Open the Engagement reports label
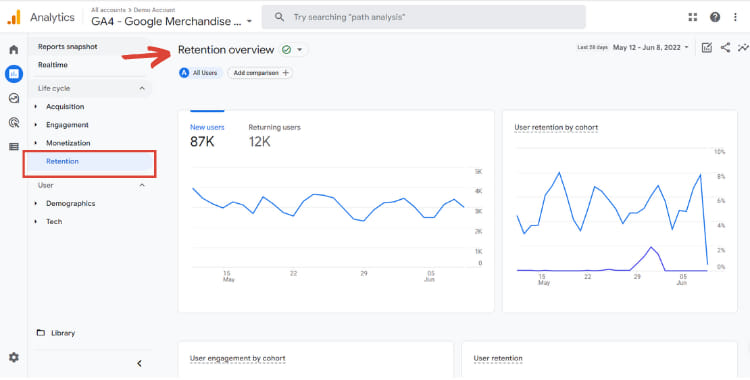The width and height of the screenshot is (750, 380). click(67, 125)
